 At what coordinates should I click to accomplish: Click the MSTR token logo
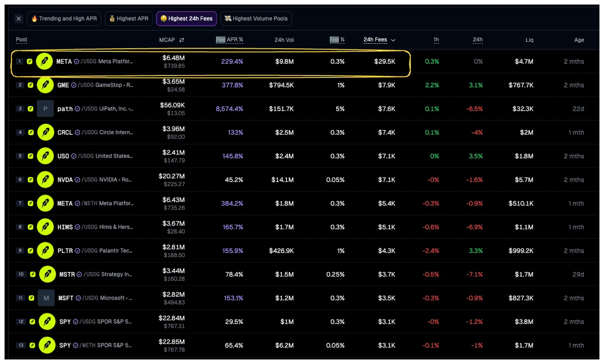click(47, 274)
